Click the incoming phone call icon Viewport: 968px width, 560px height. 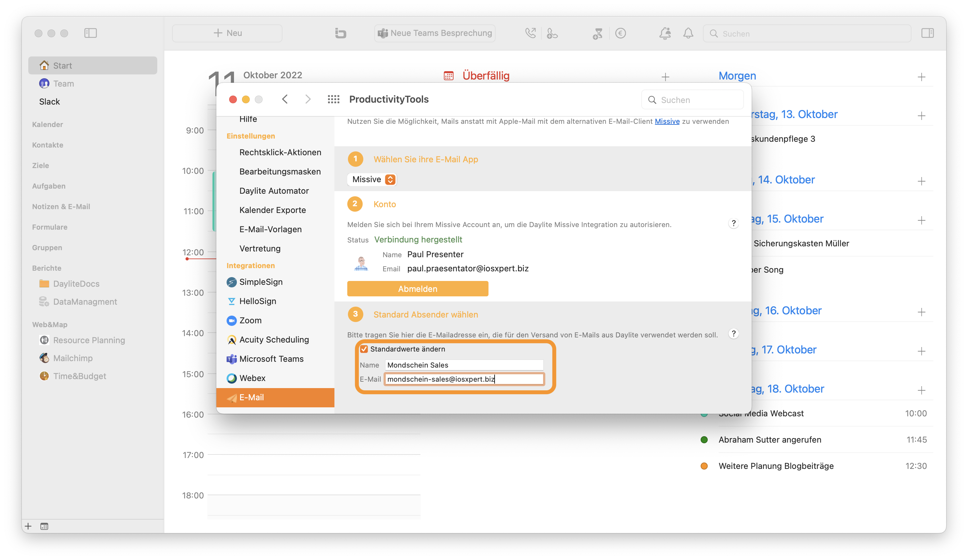[530, 33]
